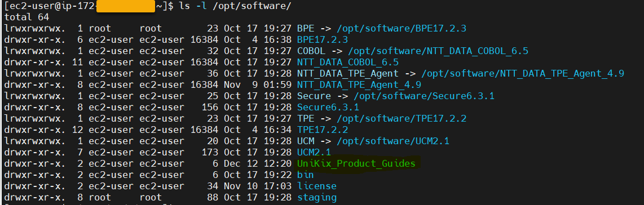Click the 'Dec 12 12:20' timestamp
This screenshot has width=644, height=205.
258,163
